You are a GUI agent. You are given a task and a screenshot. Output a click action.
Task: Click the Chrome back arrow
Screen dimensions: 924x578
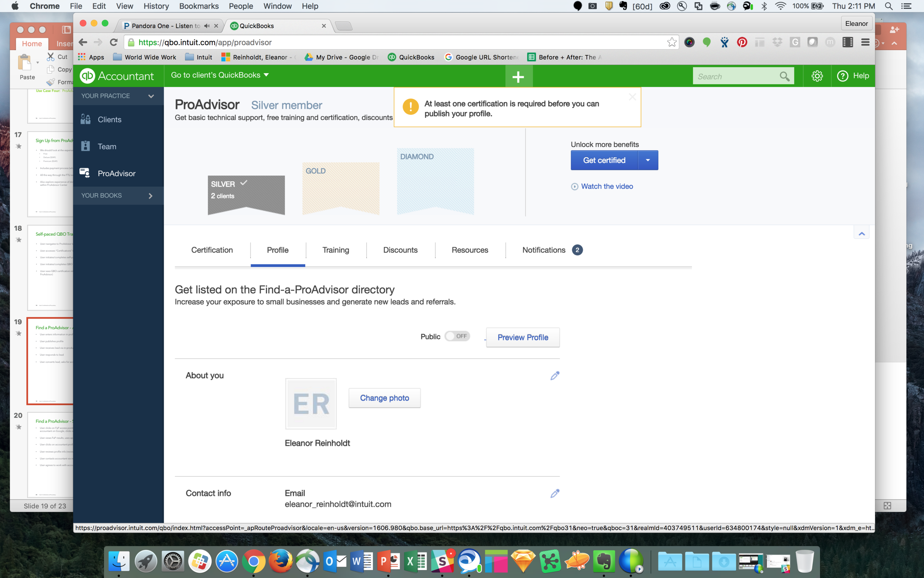point(83,43)
